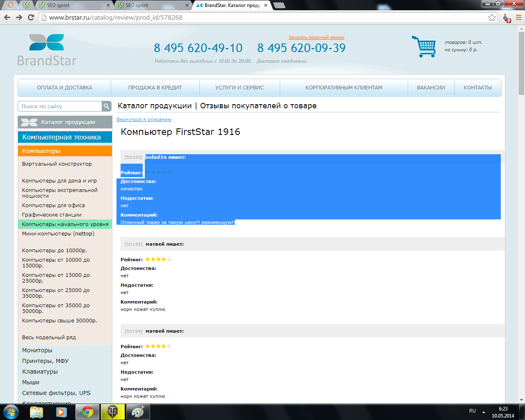Open Компьютеры для офиса link
525x420 pixels.
pyautogui.click(x=53, y=205)
